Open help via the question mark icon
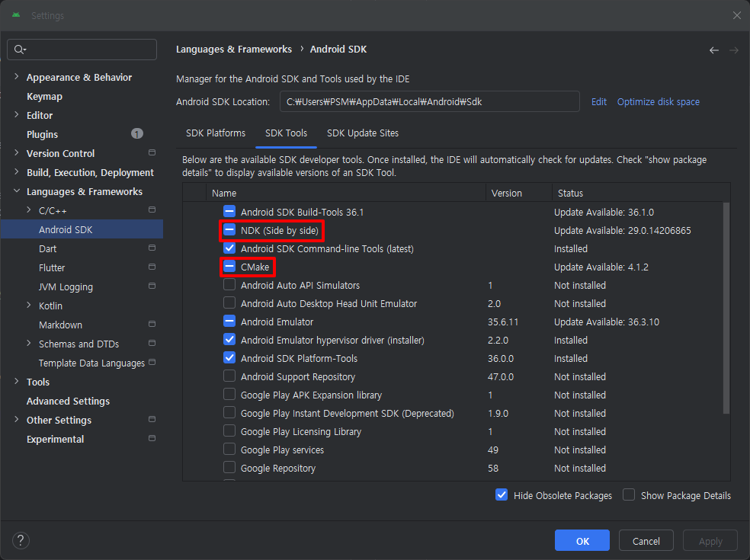 pyautogui.click(x=21, y=541)
